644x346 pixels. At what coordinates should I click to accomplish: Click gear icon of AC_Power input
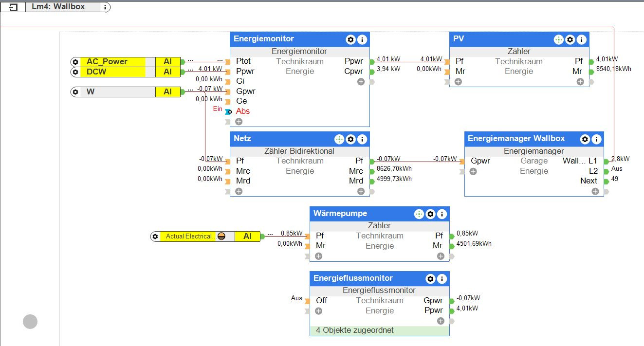point(75,62)
